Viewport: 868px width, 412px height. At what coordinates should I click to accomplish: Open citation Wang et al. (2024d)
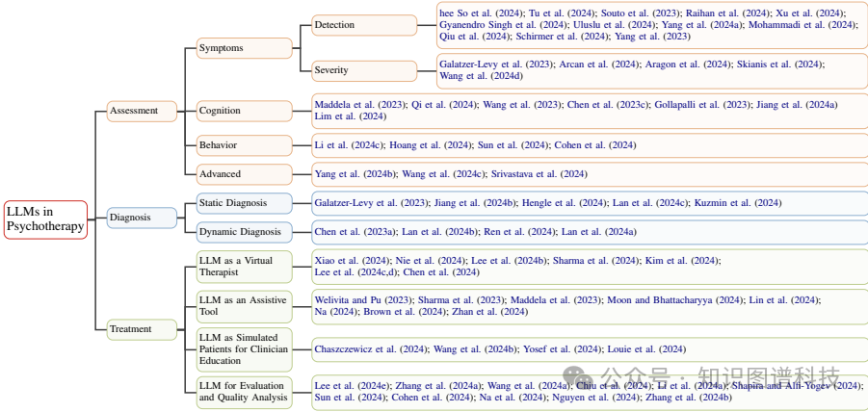click(481, 76)
